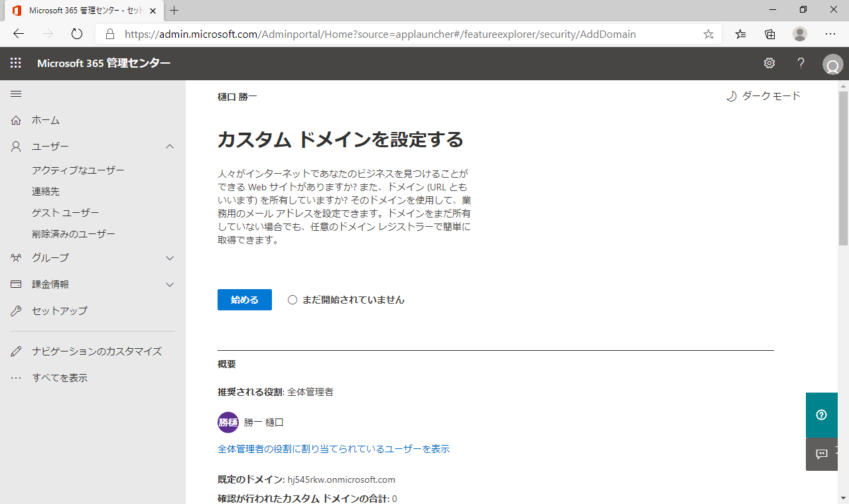Click the 課金情報 card icon
The image size is (849, 504).
(17, 284)
